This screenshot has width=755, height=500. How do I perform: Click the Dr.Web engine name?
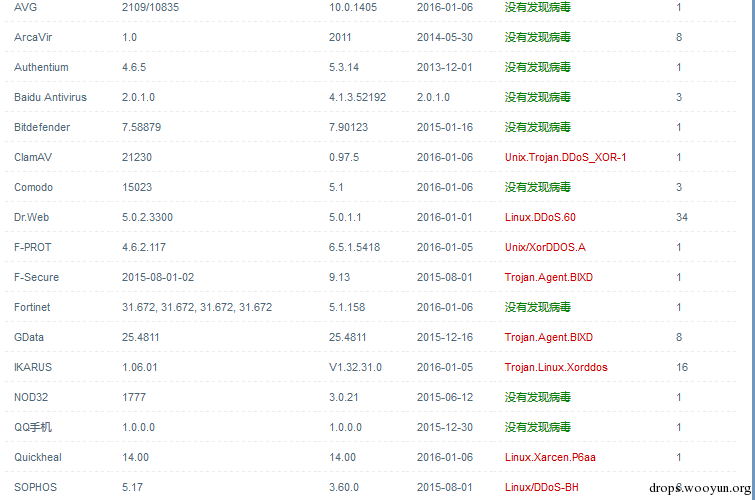point(31,217)
